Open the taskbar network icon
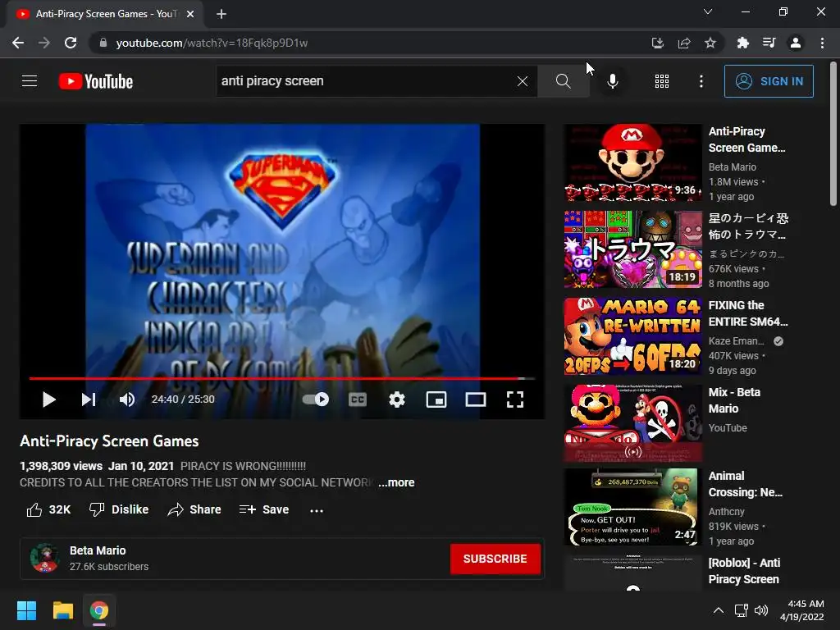The width and height of the screenshot is (840, 630). (742, 610)
